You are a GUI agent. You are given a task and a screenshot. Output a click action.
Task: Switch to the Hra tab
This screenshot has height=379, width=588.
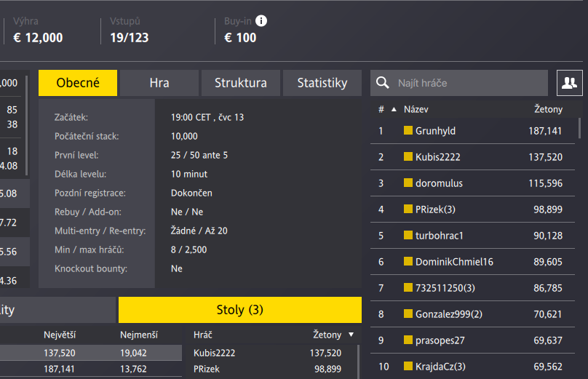pos(159,83)
